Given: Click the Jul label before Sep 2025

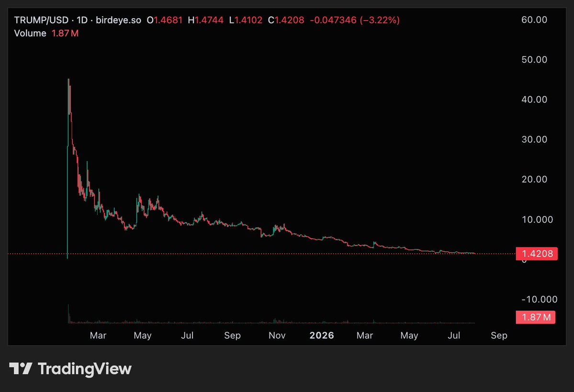Looking at the screenshot, I should coord(187,336).
